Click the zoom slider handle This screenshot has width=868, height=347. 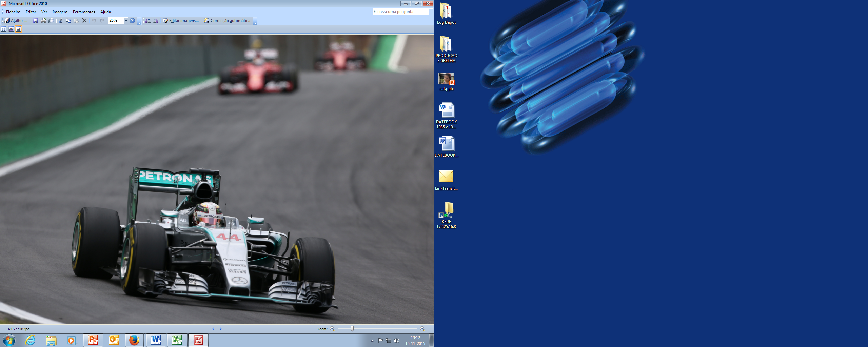click(352, 329)
